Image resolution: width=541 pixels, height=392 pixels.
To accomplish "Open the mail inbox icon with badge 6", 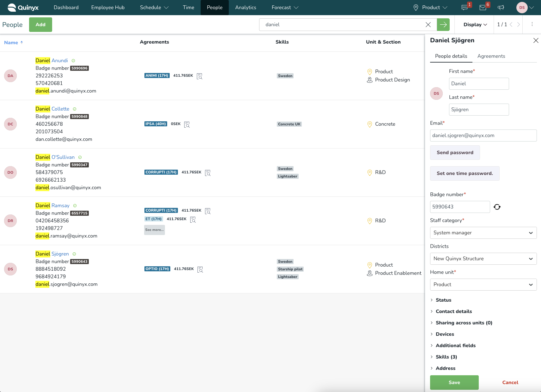I will (x=483, y=8).
